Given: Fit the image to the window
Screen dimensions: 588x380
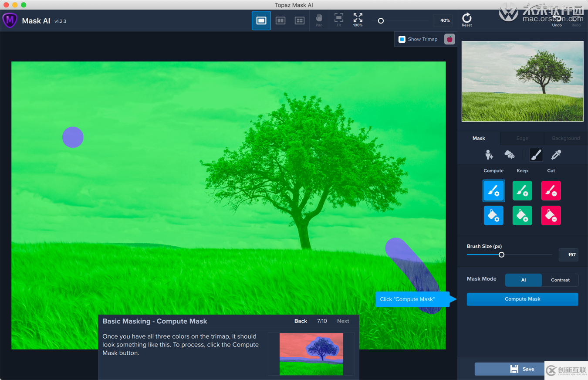Looking at the screenshot, I should (x=338, y=20).
